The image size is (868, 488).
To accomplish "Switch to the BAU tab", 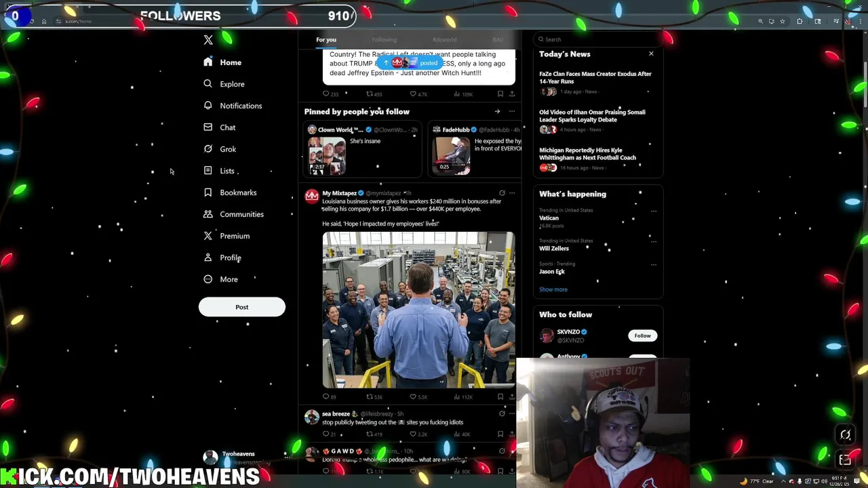I will pos(498,39).
